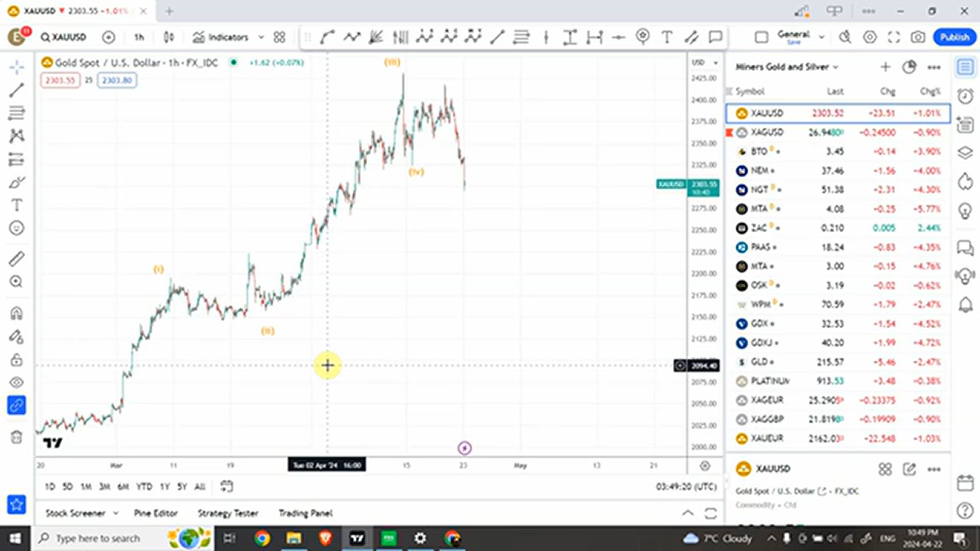Expand the Indicators favorites dropdown arrow
This screenshot has width=980, height=551.
[261, 37]
